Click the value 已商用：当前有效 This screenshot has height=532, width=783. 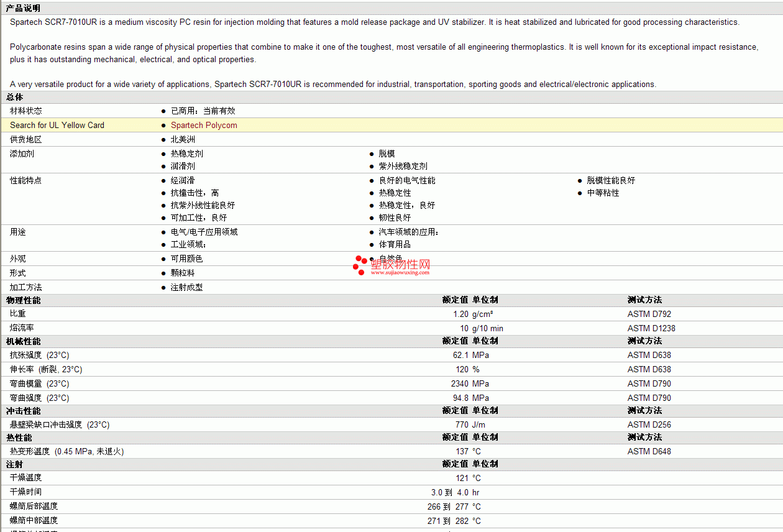point(203,111)
